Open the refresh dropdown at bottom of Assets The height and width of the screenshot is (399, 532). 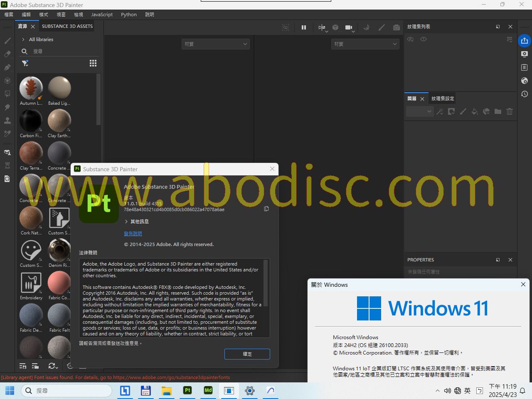(x=53, y=366)
